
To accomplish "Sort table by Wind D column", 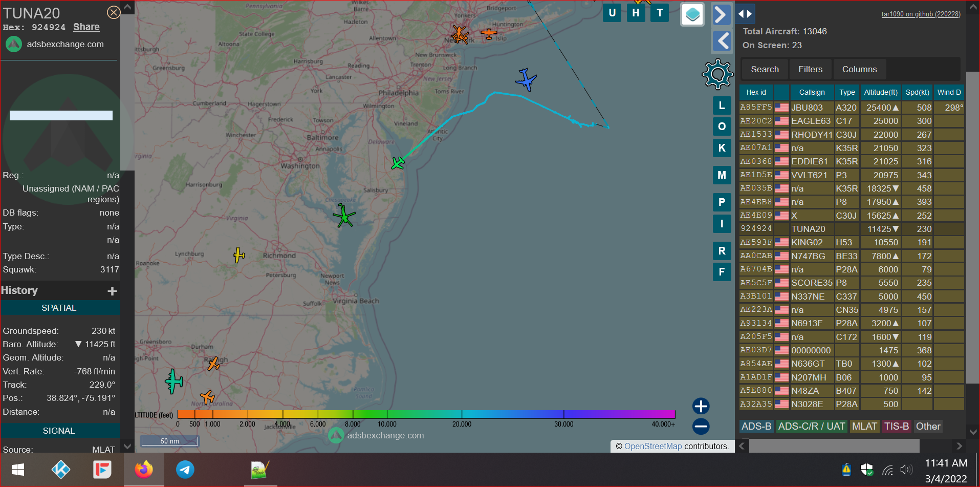I will click(949, 92).
